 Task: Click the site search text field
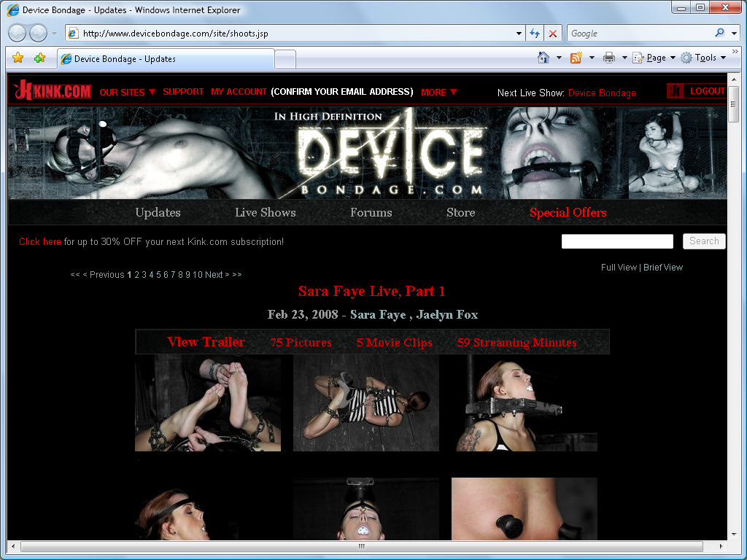pos(617,241)
